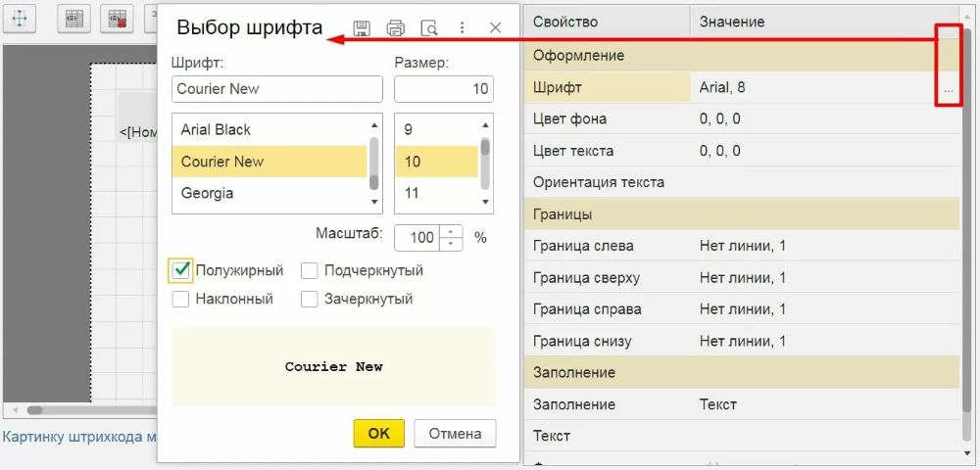Click the Граница снизу value Нет линии, 1
The height and width of the screenshot is (470, 980).
pyautogui.click(x=743, y=341)
